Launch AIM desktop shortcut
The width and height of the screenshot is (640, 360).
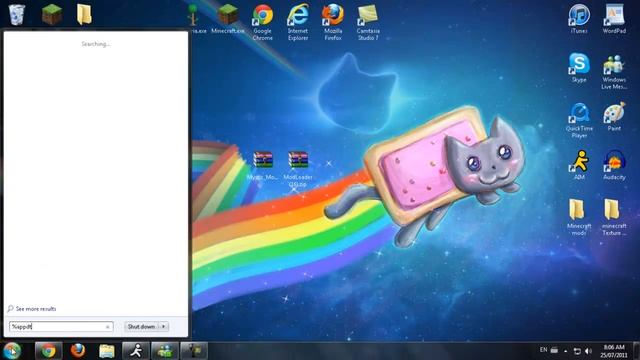[579, 165]
